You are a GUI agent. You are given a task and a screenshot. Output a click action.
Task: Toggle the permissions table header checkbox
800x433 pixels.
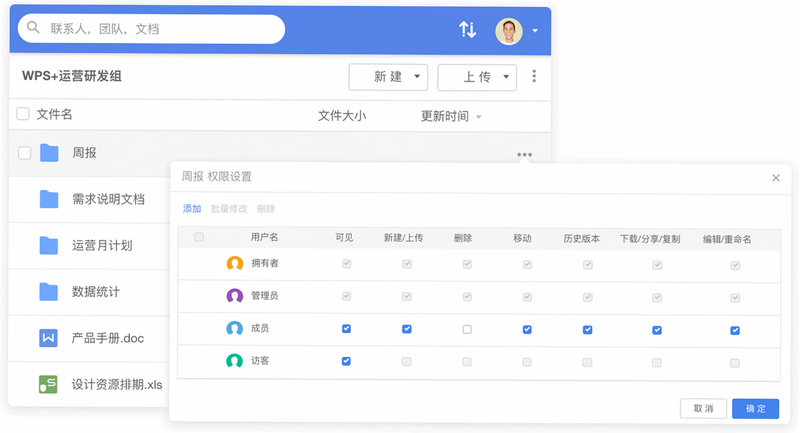[199, 237]
